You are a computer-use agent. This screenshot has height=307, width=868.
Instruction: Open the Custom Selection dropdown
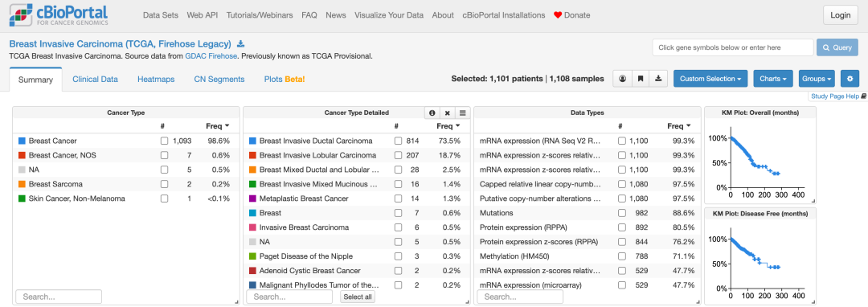tap(710, 79)
